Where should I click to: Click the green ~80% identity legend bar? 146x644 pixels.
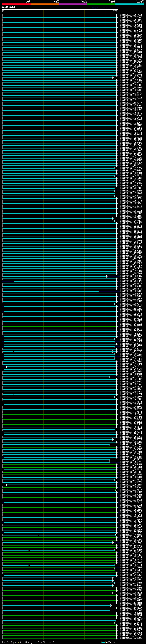[101, 4]
